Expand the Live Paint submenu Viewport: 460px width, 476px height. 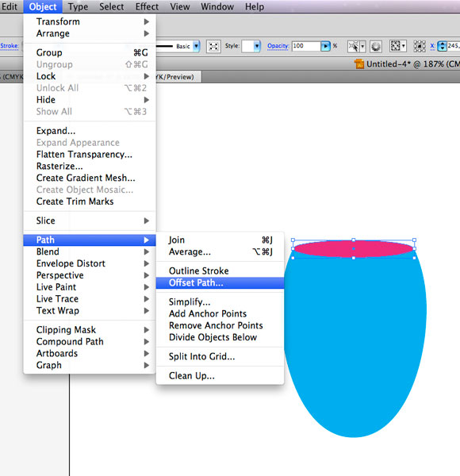click(x=90, y=287)
